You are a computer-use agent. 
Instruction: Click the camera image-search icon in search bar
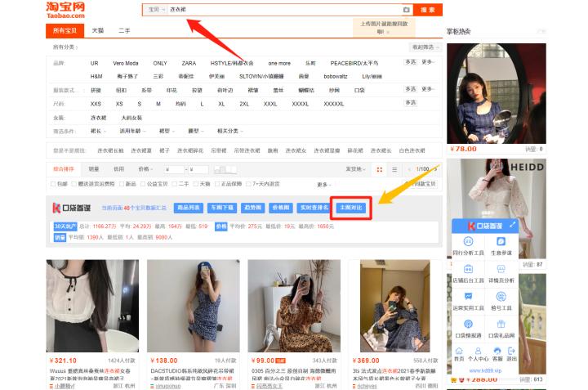(x=406, y=10)
